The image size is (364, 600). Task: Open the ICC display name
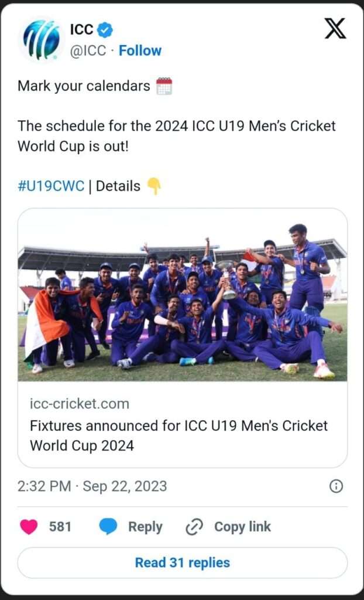pos(81,30)
